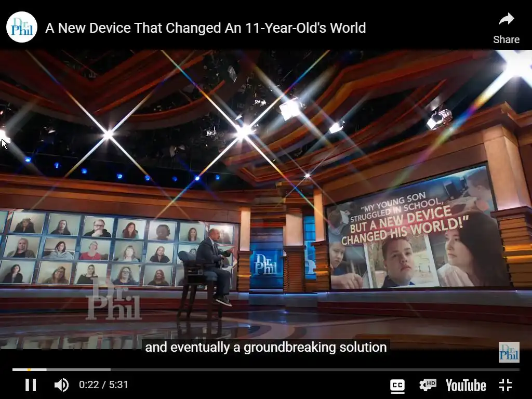The image size is (532, 399).
Task: Open the HD quality settings gear
Action: point(428,385)
